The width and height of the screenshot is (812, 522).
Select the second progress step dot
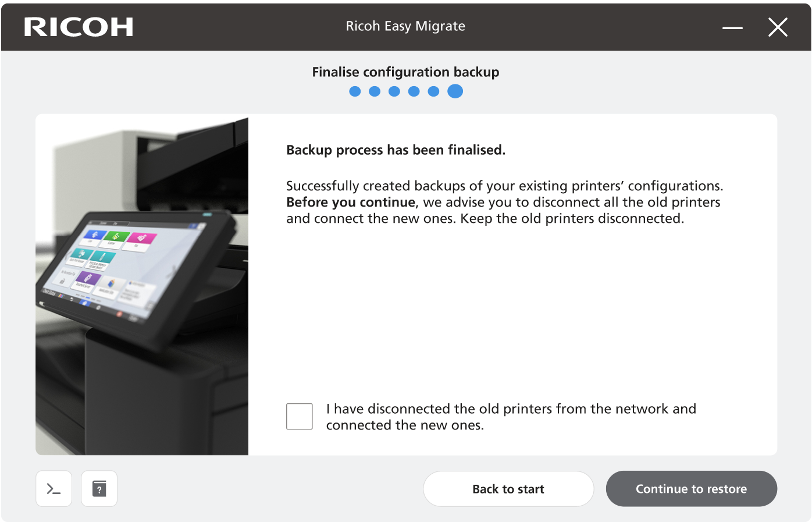(x=375, y=91)
